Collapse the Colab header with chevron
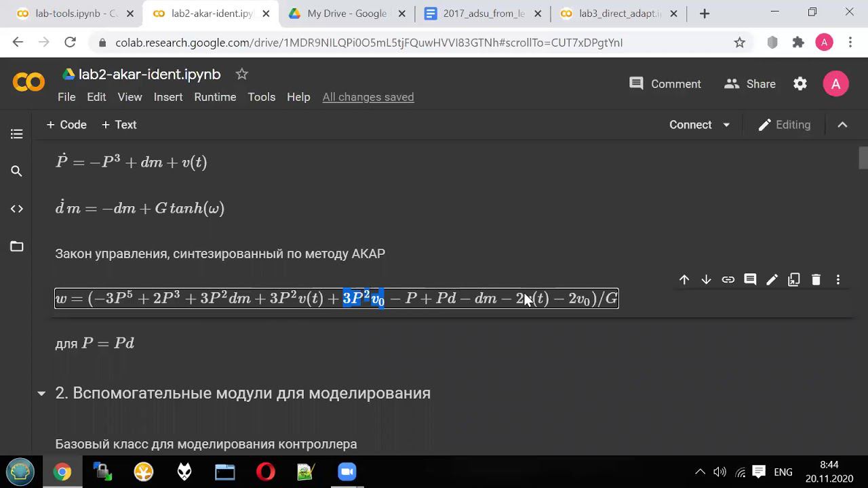This screenshot has height=488, width=868. tap(842, 125)
